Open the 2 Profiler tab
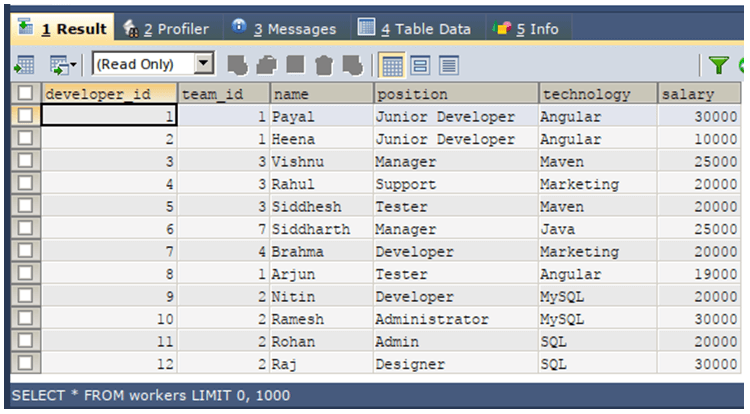The width and height of the screenshot is (750, 414). tap(166, 29)
